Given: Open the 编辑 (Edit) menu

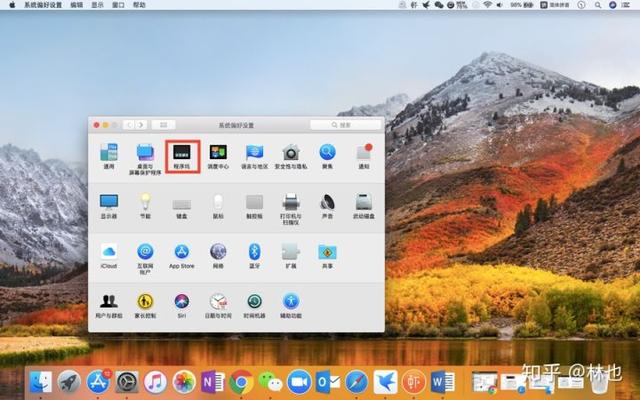Looking at the screenshot, I should [77, 5].
